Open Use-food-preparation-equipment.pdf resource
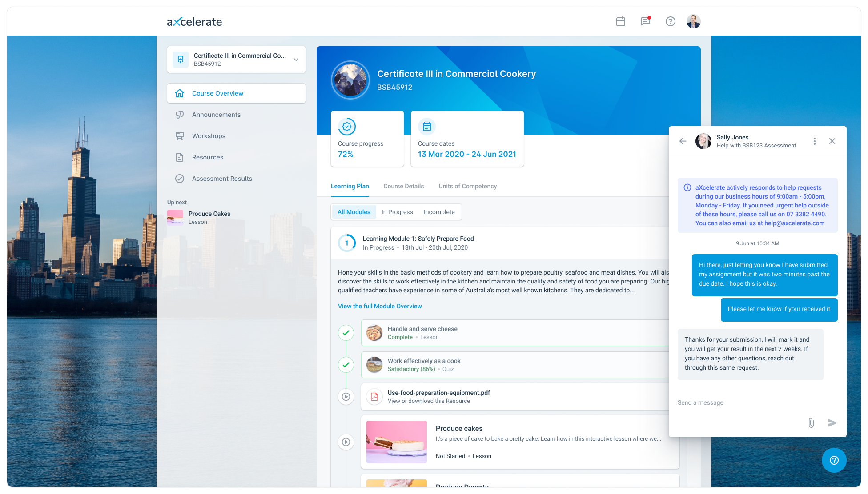The height and width of the screenshot is (494, 868). (x=515, y=397)
